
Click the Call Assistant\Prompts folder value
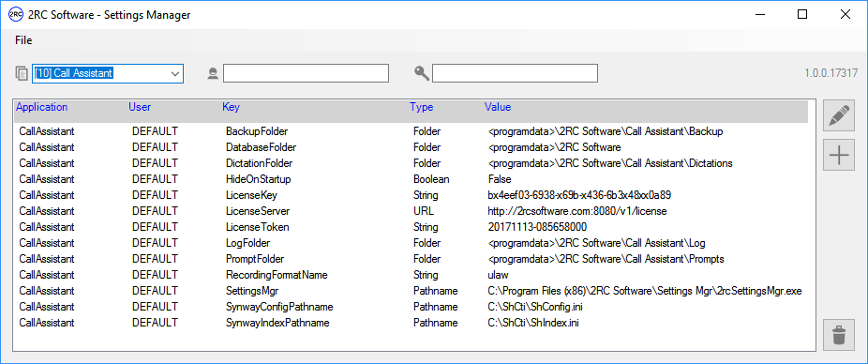point(606,259)
